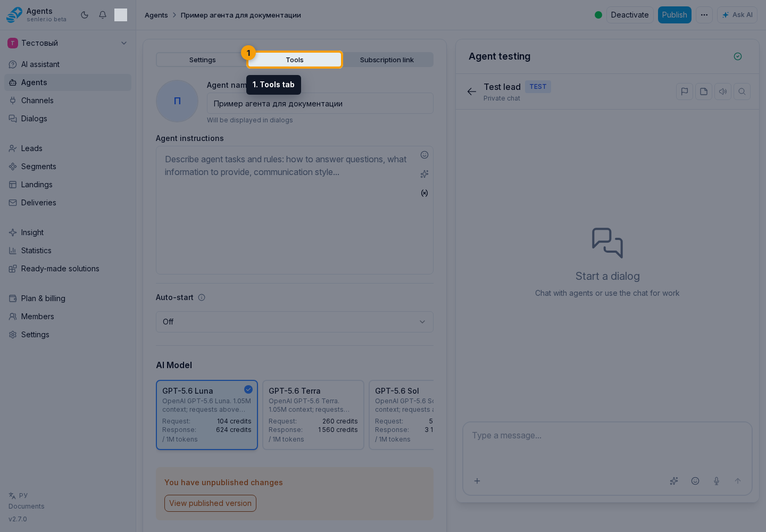The height and width of the screenshot is (532, 766).
Task: Insert emoji in agent instructions
Action: coord(424,155)
